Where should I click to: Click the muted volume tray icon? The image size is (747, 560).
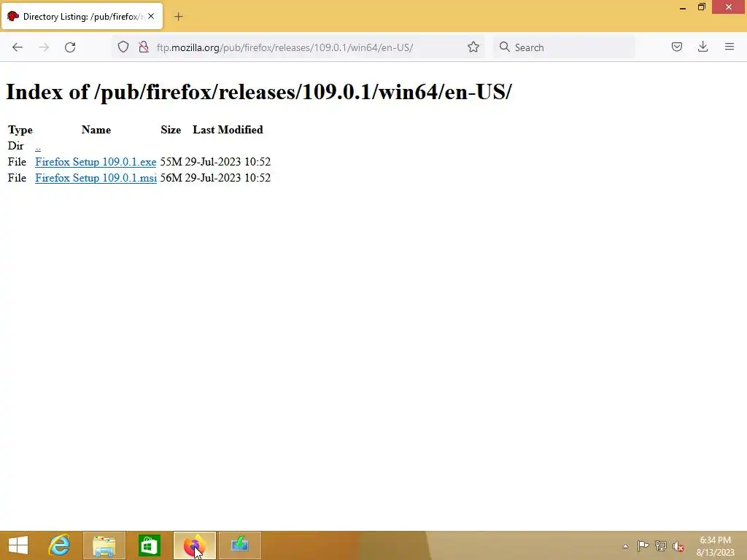click(x=678, y=546)
